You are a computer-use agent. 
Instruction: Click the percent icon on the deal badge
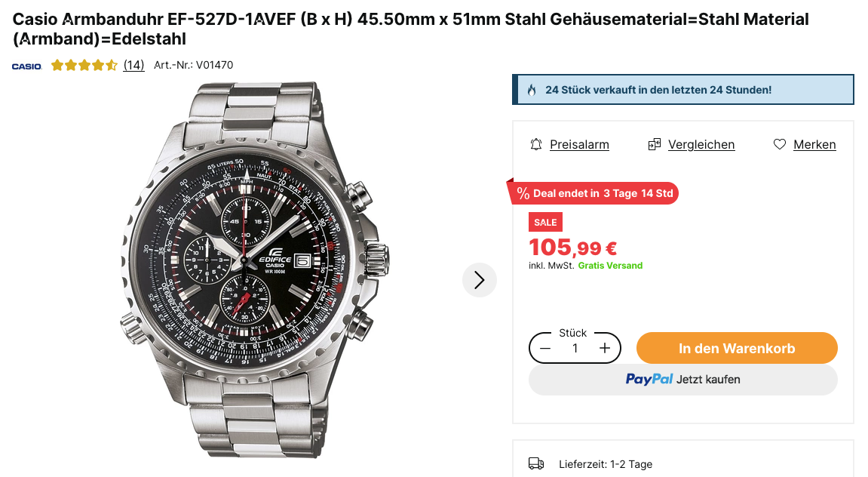click(523, 193)
